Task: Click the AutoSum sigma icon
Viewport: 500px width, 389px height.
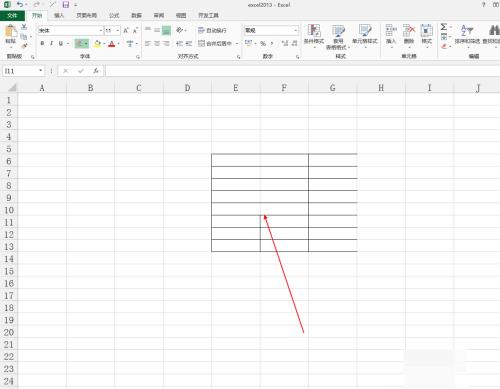Action: coord(444,27)
